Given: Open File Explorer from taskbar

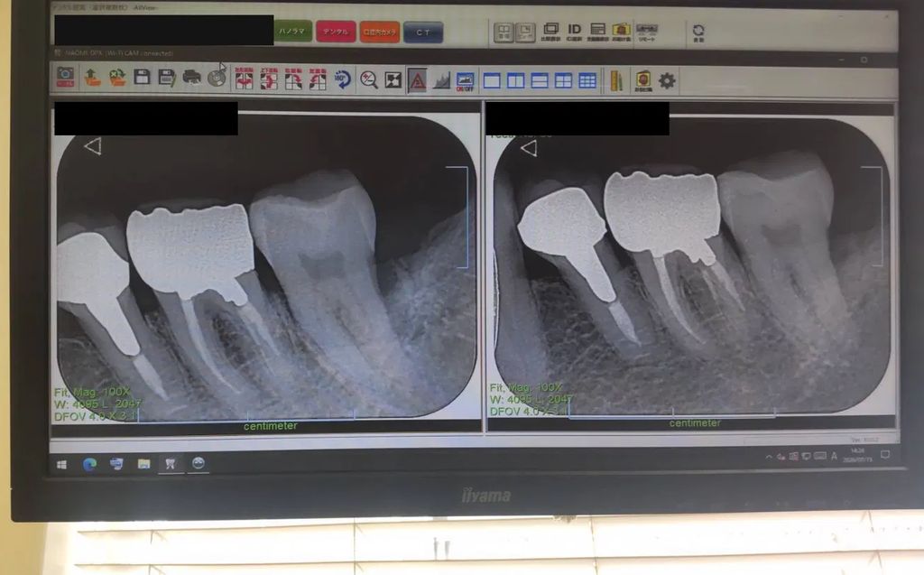Looking at the screenshot, I should click(x=143, y=464).
